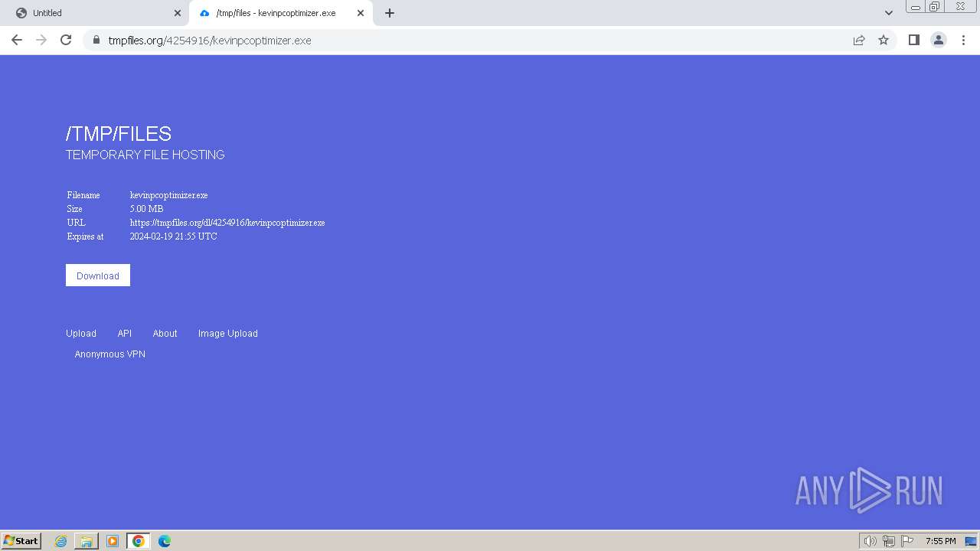Open the media player taskbar icon
This screenshot has width=980, height=551.
tap(113, 541)
